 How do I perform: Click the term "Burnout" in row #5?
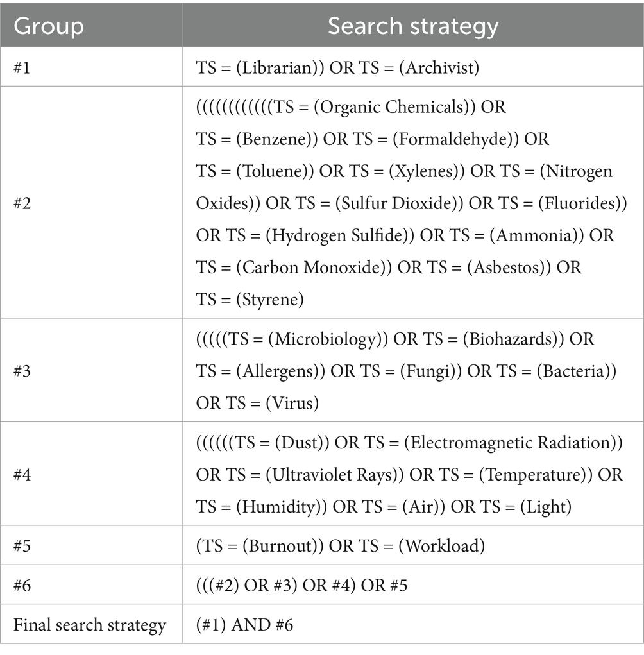point(275,546)
